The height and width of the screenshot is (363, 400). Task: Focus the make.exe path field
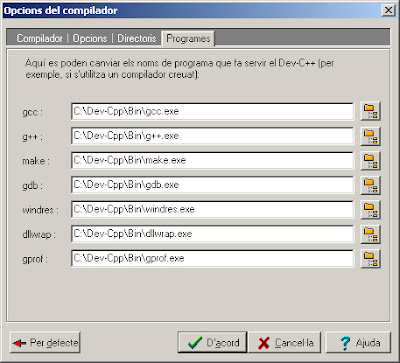(212, 160)
